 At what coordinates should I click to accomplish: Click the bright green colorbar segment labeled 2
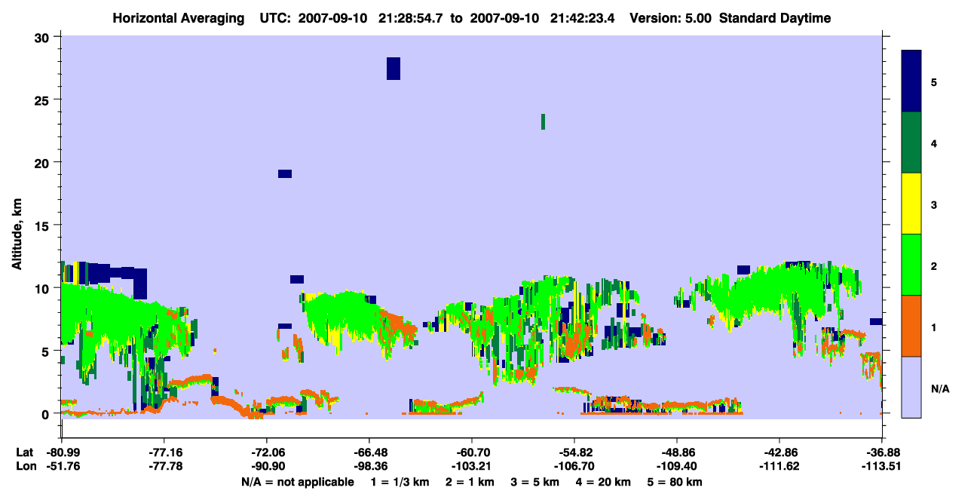coord(911,265)
